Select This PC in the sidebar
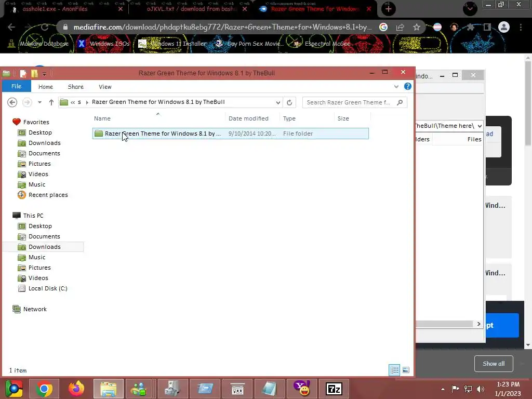The height and width of the screenshot is (399, 532). coord(33,216)
